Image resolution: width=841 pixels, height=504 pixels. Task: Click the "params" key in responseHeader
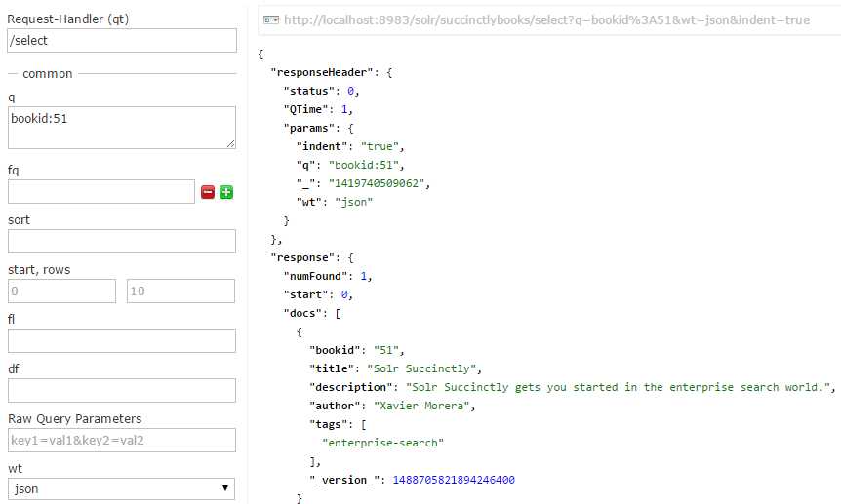point(311,128)
